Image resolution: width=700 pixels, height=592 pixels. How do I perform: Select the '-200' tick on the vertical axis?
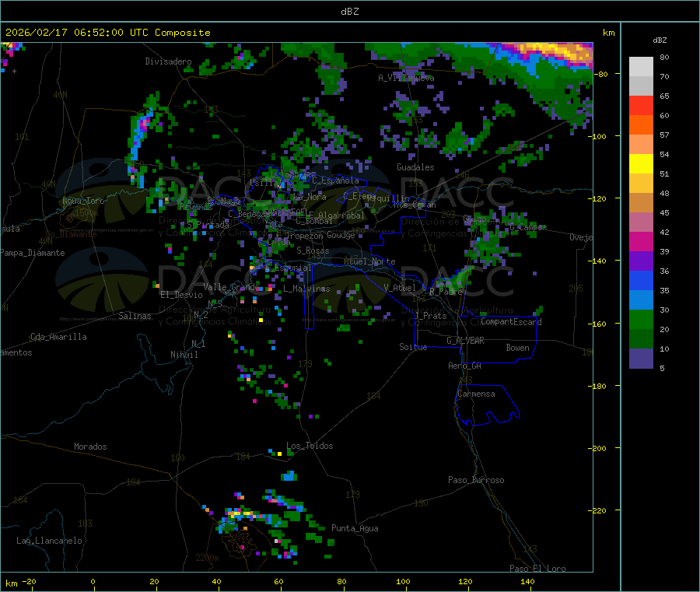coord(597,448)
